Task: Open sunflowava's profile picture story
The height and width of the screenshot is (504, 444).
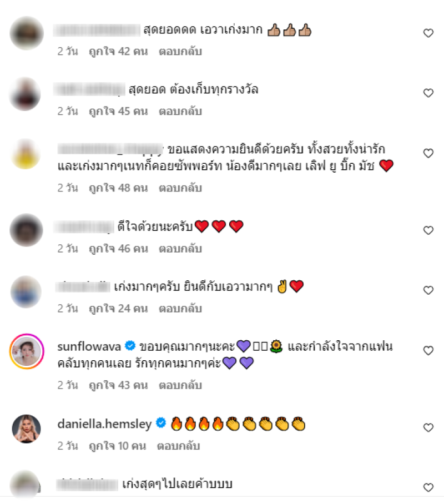Action: [27, 351]
